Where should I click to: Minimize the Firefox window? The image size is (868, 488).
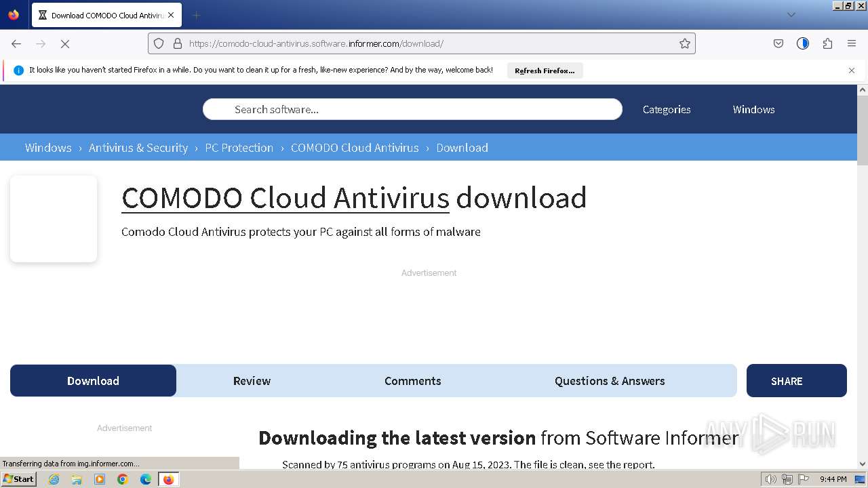point(838,5)
